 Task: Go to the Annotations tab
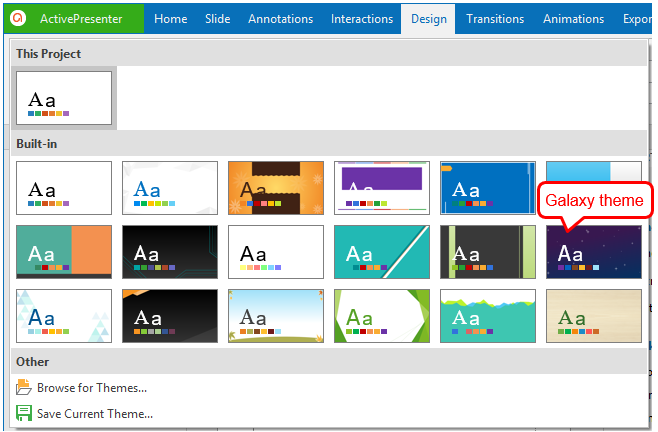click(x=280, y=19)
